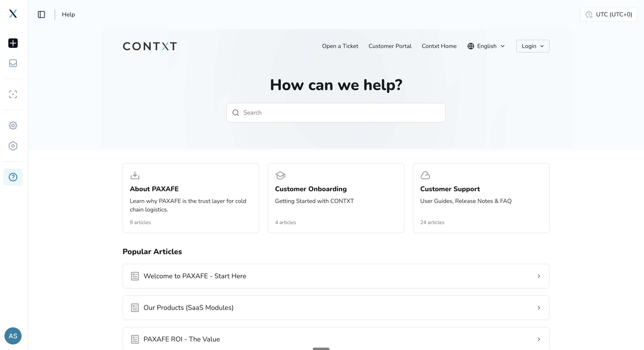644x350 pixels.
Task: Click the hexagon icon in sidebar
Action: click(x=13, y=146)
